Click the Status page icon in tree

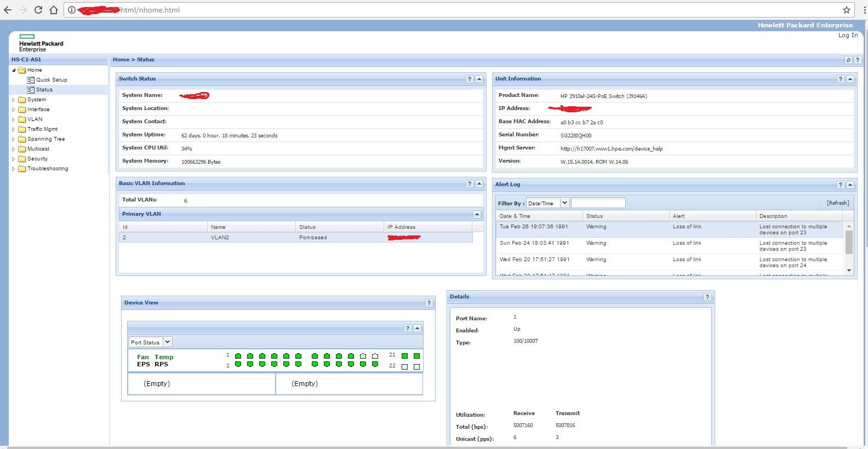pyautogui.click(x=31, y=90)
